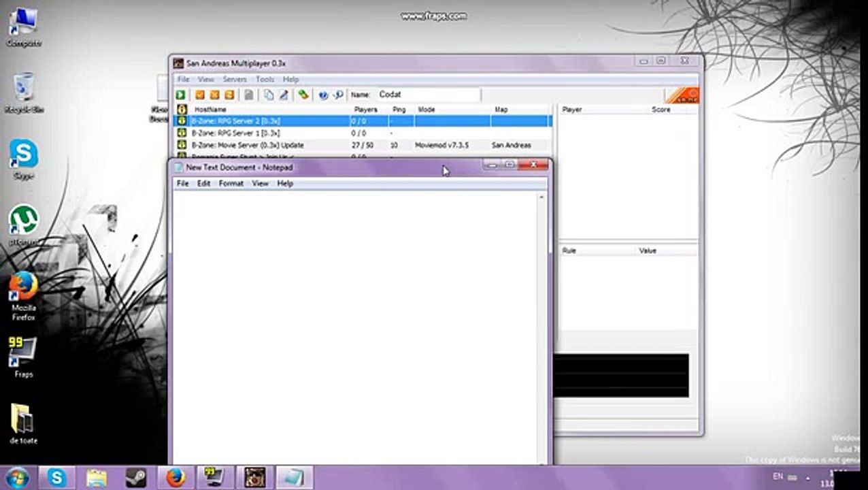The height and width of the screenshot is (490, 868).
Task: Click the Name field containing Codat
Action: [427, 95]
